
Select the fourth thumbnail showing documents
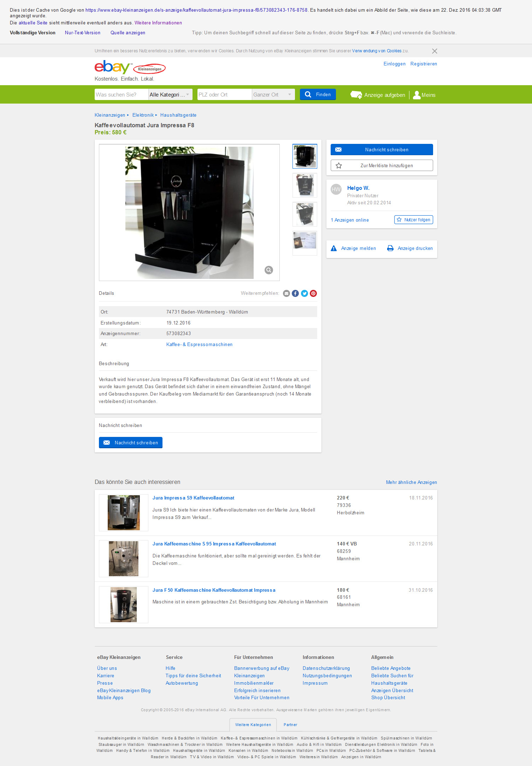(x=305, y=243)
